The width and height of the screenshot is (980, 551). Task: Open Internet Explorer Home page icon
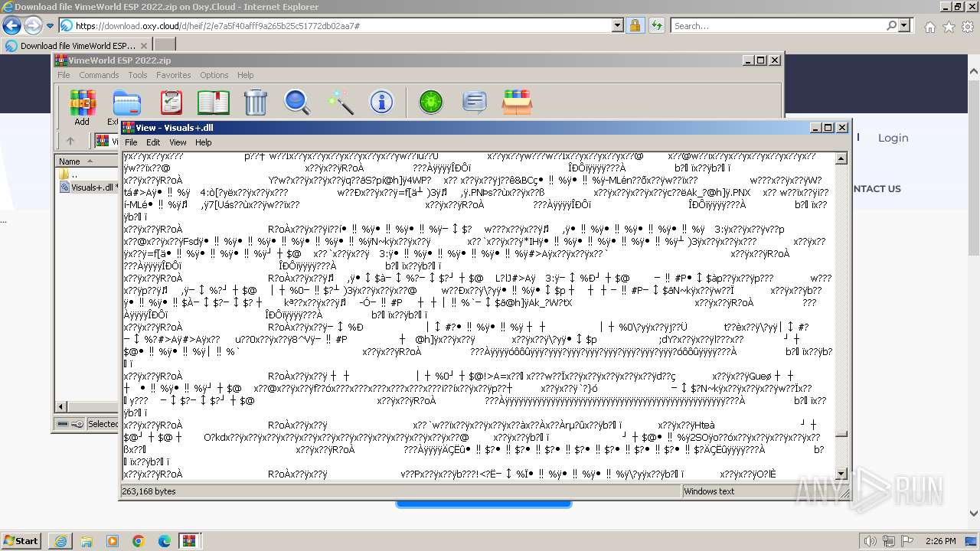point(929,27)
